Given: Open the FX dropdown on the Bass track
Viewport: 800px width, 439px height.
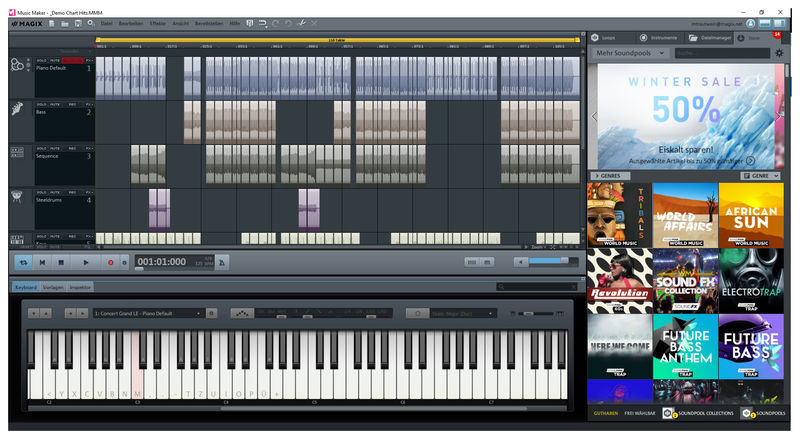Looking at the screenshot, I should 89,104.
